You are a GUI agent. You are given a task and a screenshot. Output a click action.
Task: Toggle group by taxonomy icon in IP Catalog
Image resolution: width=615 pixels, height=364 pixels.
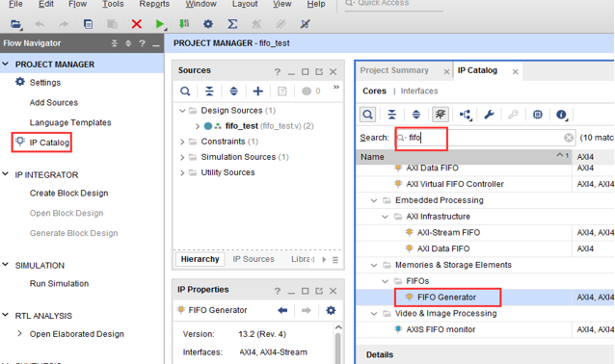[441, 115]
